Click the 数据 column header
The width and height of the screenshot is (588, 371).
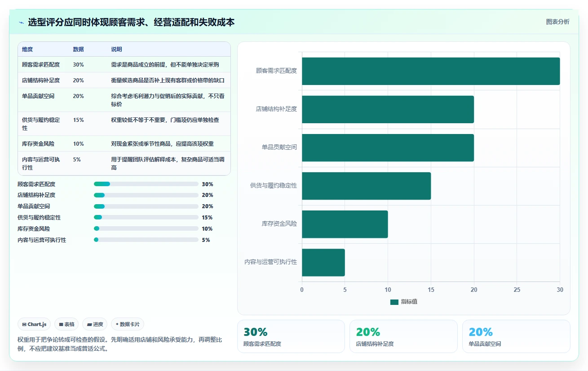tap(78, 49)
